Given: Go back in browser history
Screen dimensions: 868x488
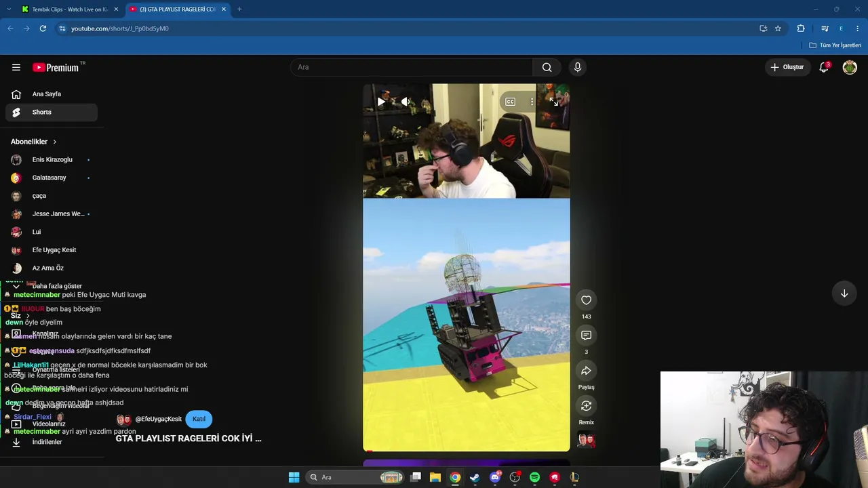Looking at the screenshot, I should tap(10, 28).
